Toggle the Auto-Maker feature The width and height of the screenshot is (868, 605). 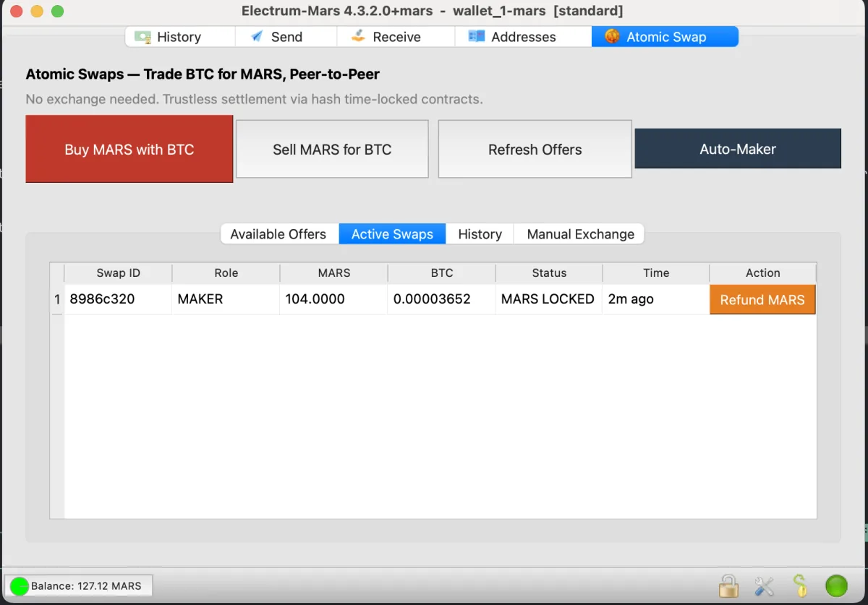click(738, 149)
